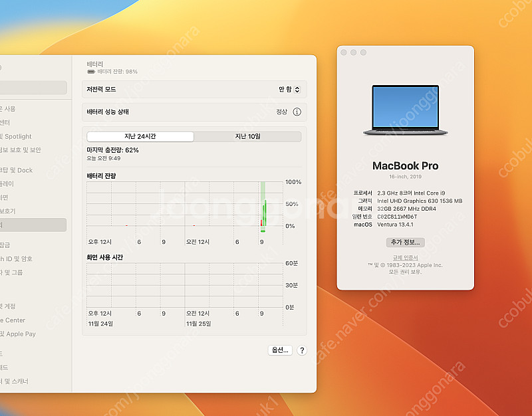Click the 배터리 잔량 chart heading
Viewport: 532px width, 416px height.
coord(101,175)
